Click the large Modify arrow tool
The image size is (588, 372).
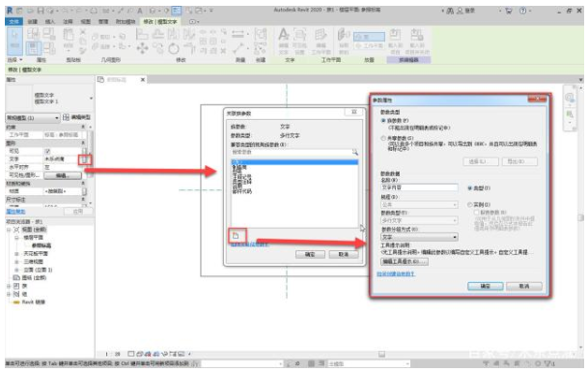pos(14,40)
